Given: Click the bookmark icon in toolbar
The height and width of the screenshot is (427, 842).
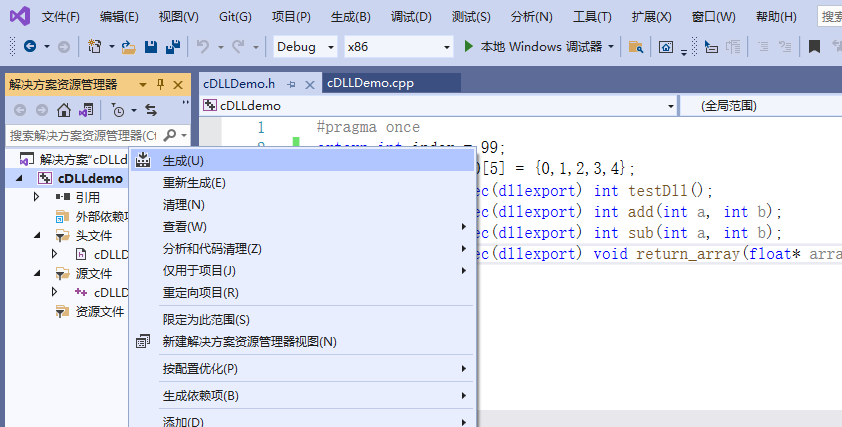Looking at the screenshot, I should tap(814, 47).
